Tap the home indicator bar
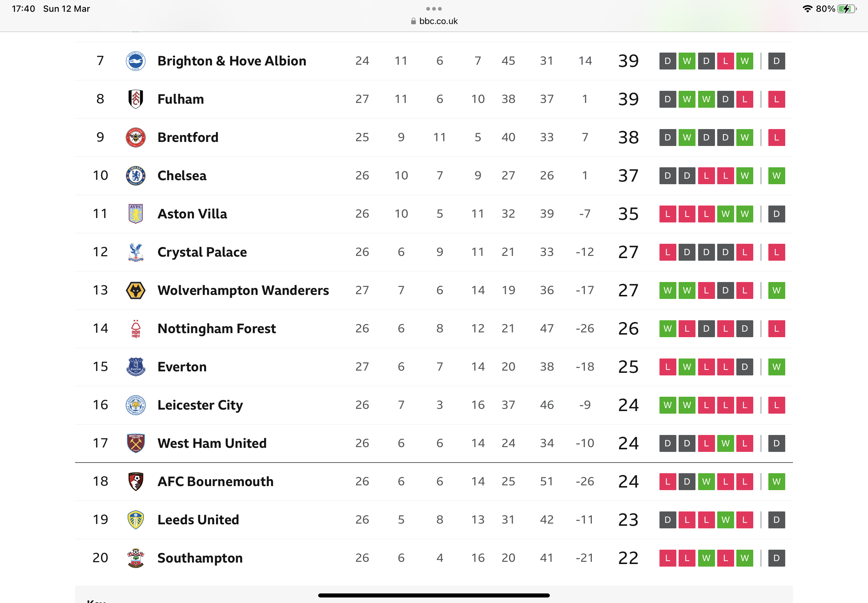This screenshot has width=868, height=603. (x=434, y=595)
